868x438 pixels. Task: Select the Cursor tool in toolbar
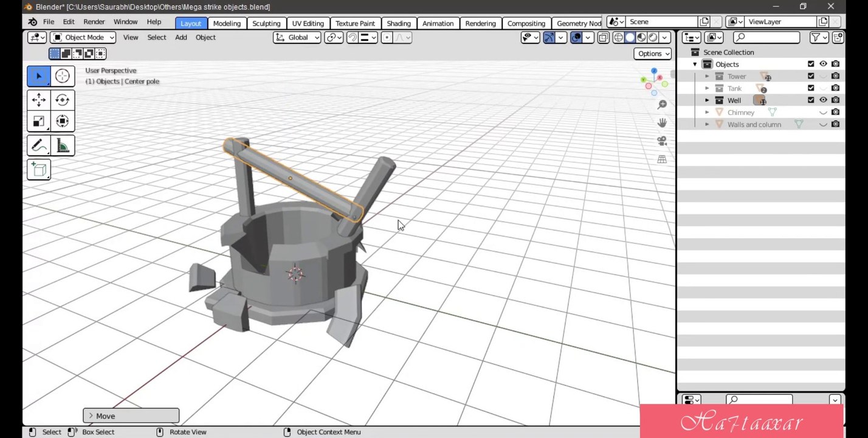(62, 76)
